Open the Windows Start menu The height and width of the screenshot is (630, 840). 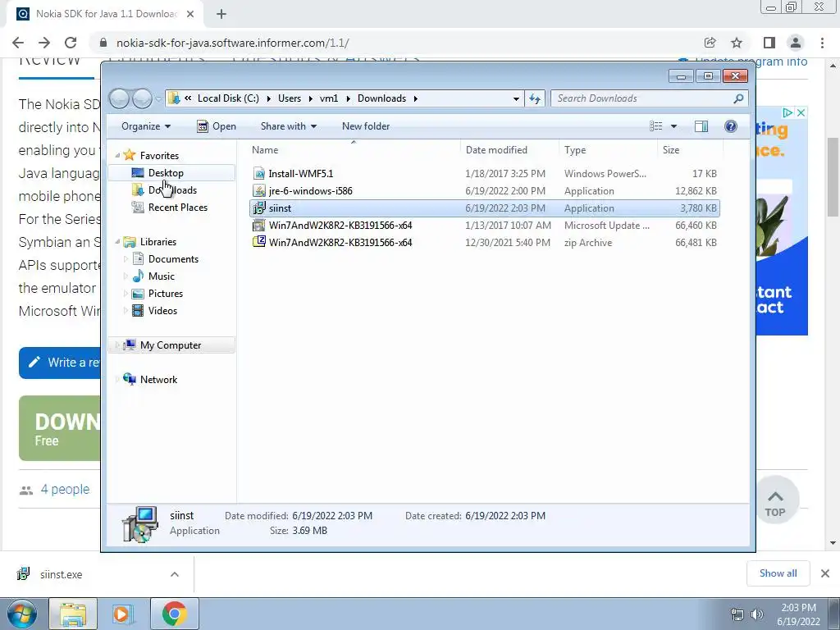pyautogui.click(x=21, y=614)
